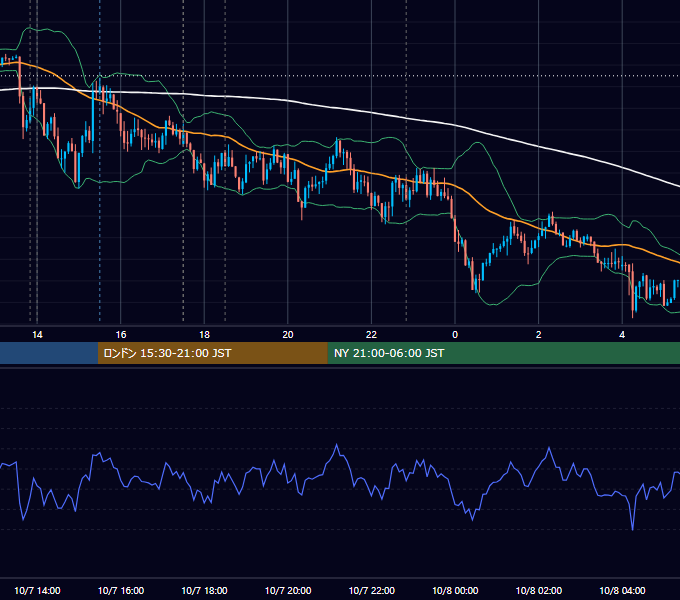Click the date label 10/8 04:00
This screenshot has height=600, width=680.
[622, 590]
